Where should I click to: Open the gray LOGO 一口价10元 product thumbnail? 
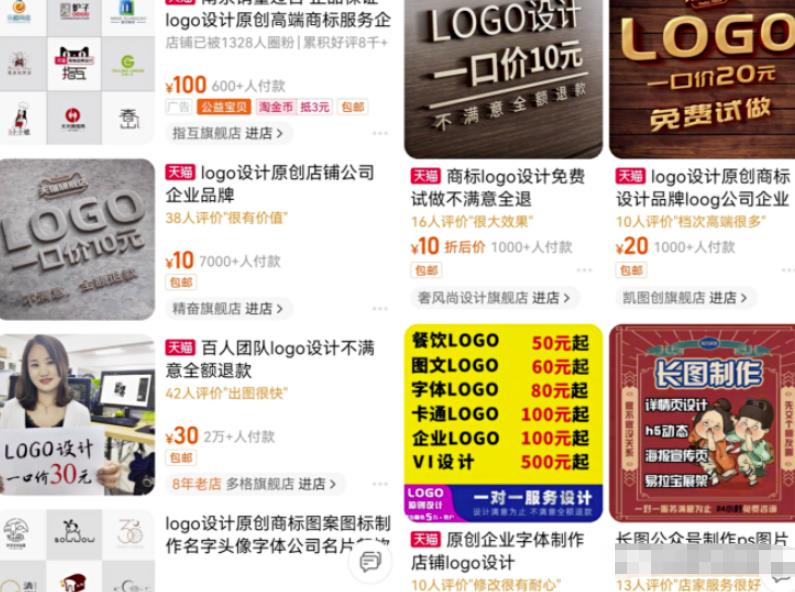[77, 239]
